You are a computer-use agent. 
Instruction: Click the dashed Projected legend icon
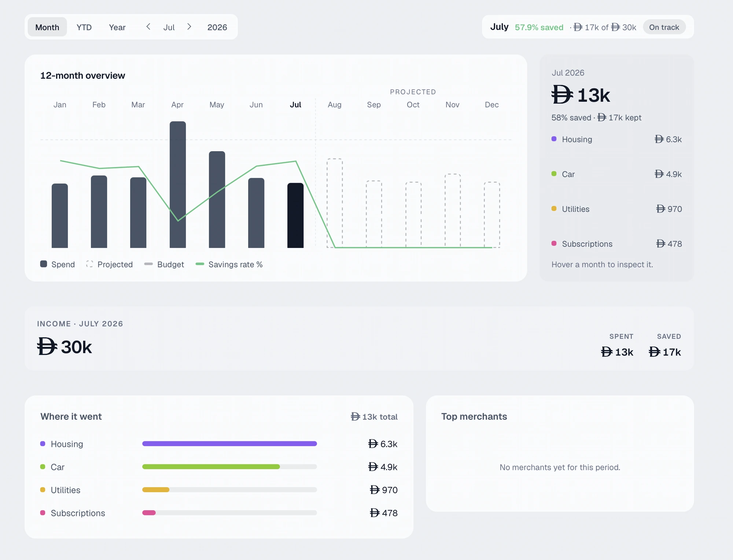click(89, 264)
